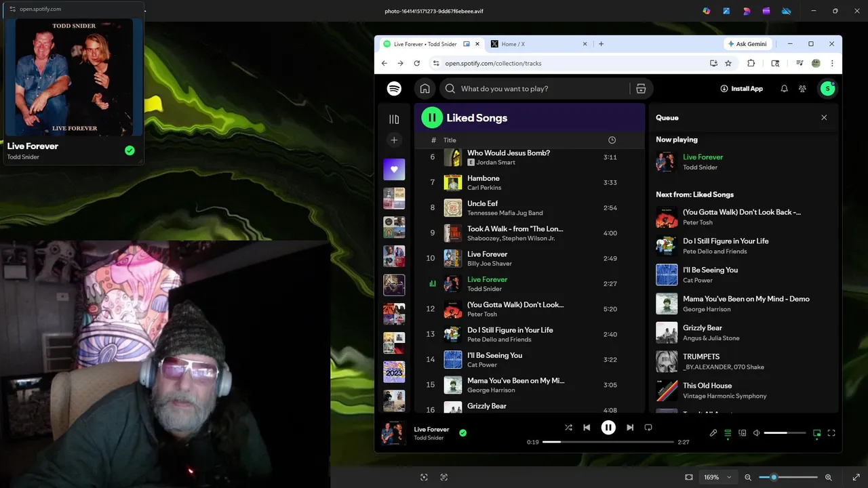Open notifications bell in Spotify
This screenshot has height=488, width=868.
click(784, 89)
